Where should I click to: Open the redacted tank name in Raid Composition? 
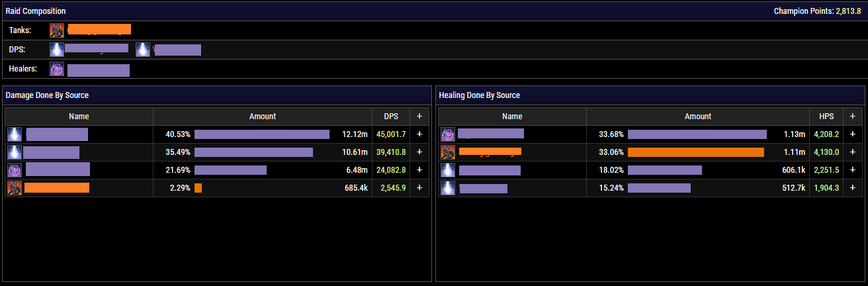99,29
